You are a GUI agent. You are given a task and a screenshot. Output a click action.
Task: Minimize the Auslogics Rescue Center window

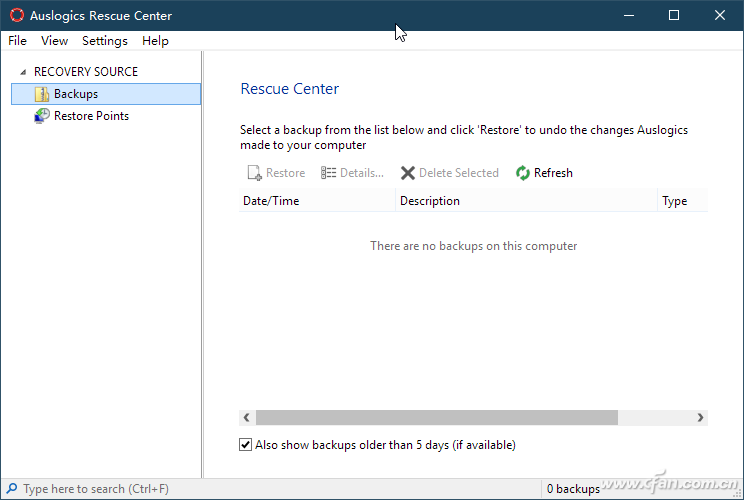coord(629,15)
